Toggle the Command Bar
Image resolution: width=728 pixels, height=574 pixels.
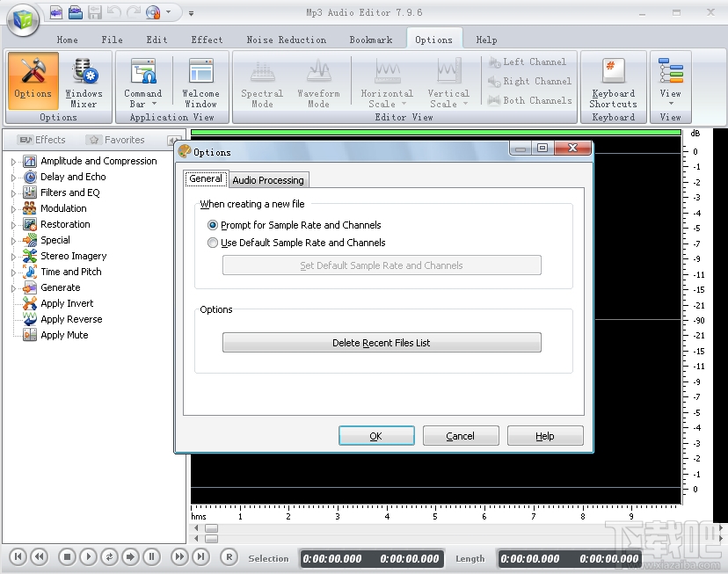click(142, 81)
